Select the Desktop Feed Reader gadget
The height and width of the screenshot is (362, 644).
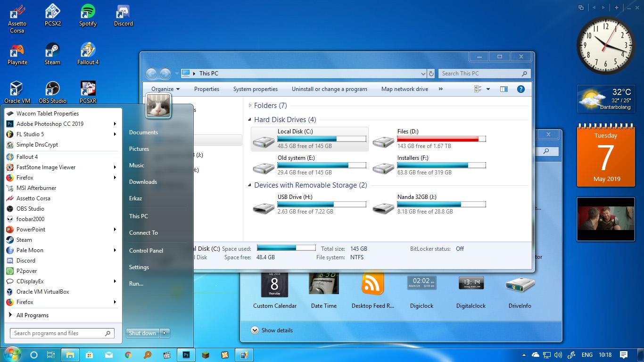[x=373, y=290]
